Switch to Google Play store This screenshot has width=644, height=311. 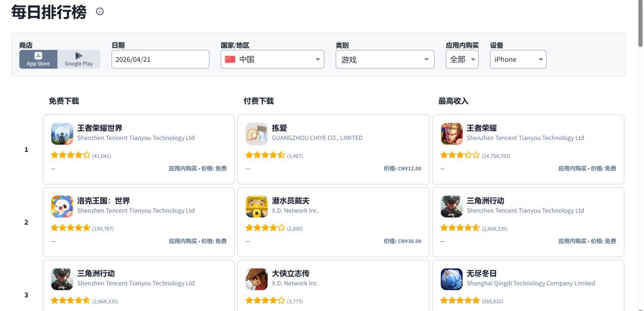pyautogui.click(x=79, y=59)
